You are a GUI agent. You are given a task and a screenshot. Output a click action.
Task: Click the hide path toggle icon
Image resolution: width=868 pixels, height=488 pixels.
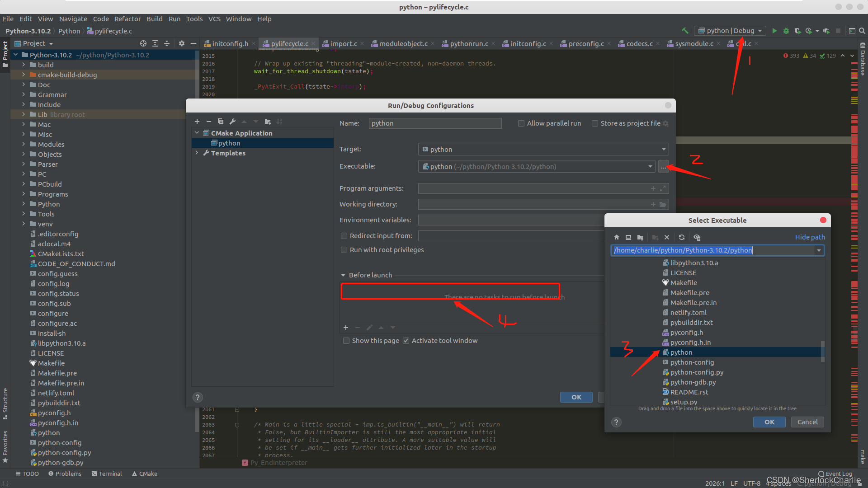[x=810, y=237]
